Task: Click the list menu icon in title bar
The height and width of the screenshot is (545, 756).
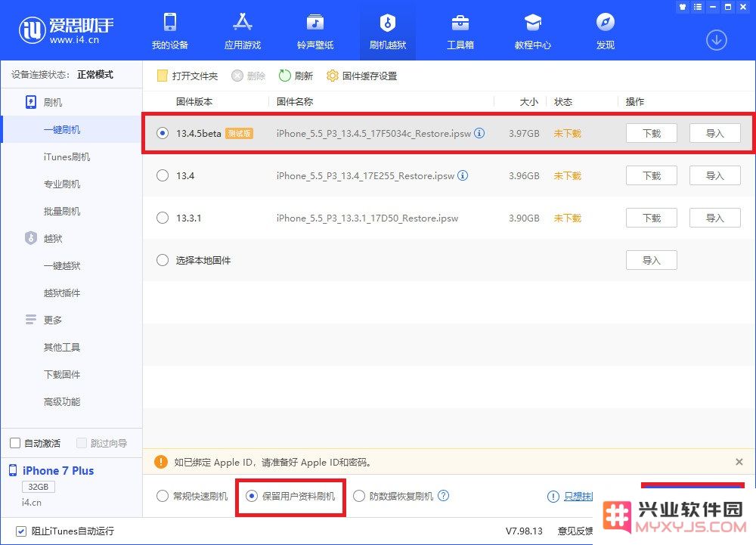Action: click(x=698, y=7)
